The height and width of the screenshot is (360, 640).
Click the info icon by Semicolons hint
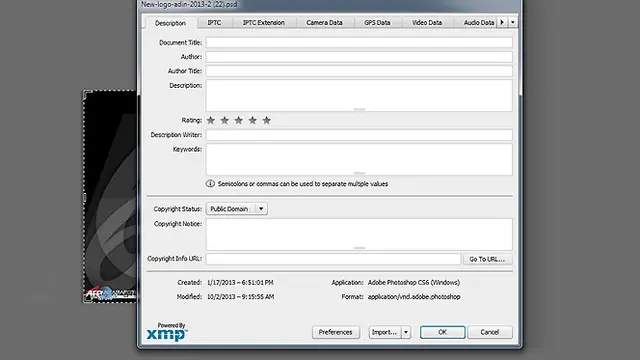pyautogui.click(x=210, y=184)
